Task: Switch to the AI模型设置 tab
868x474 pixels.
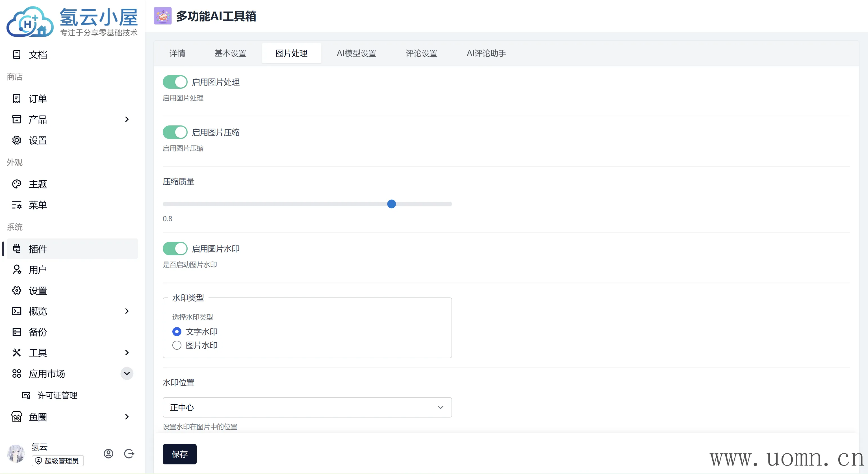Action: pos(356,53)
